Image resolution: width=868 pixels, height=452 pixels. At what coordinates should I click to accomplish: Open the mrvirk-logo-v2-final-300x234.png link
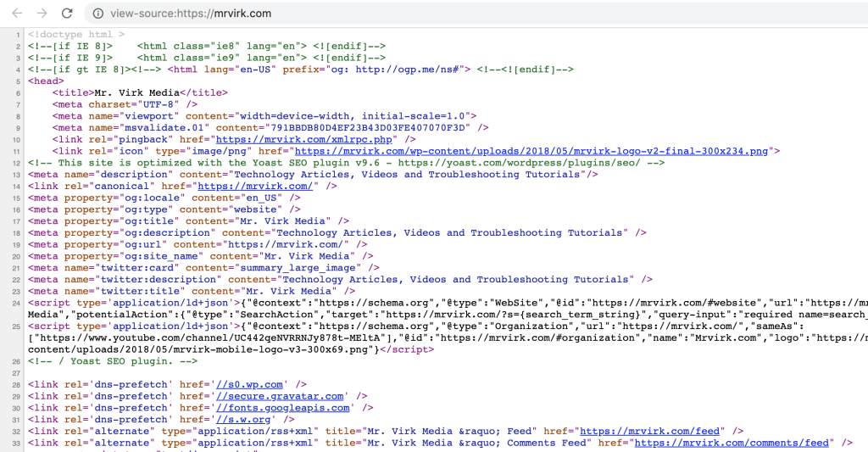click(x=531, y=151)
